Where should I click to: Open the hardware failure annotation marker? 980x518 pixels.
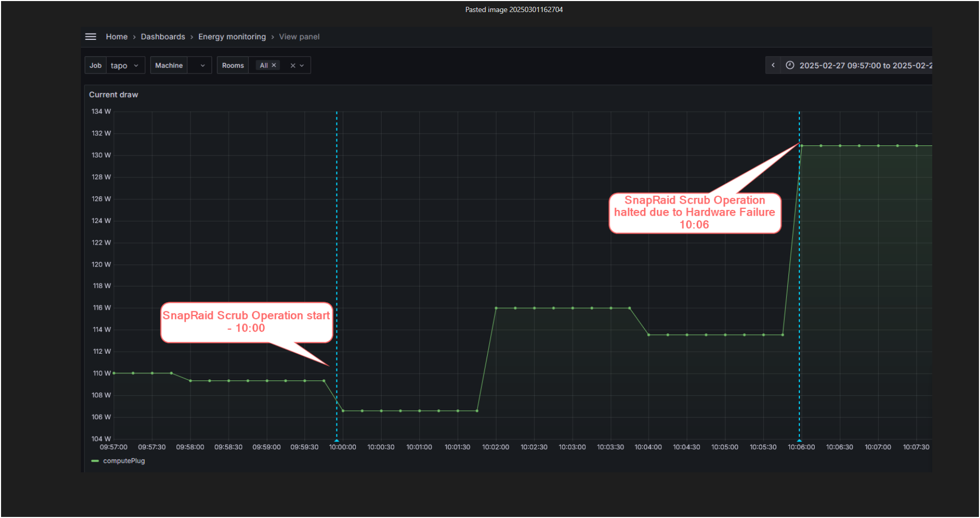799,441
